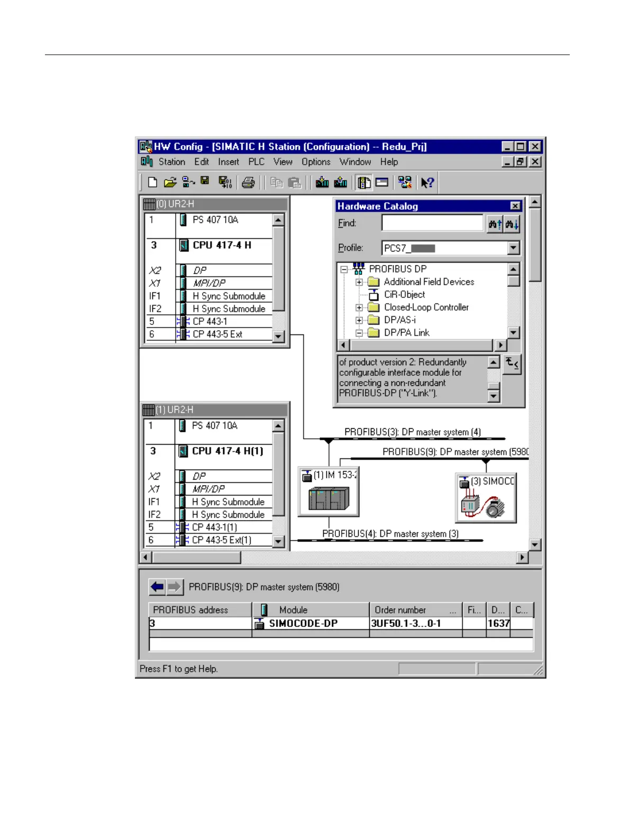
Task: Click station window horizontal scrollbar thumb
Action: point(197,557)
